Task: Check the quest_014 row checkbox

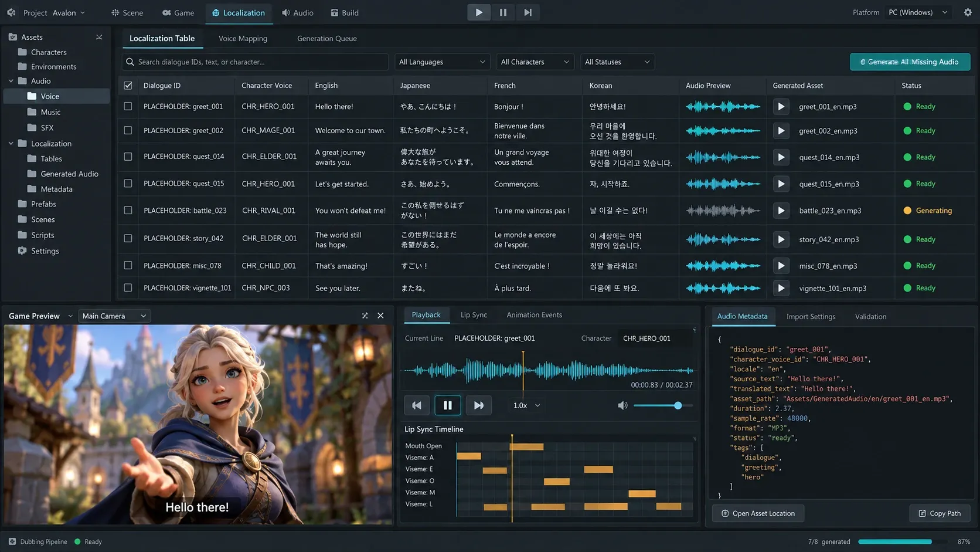Action: [x=128, y=157]
